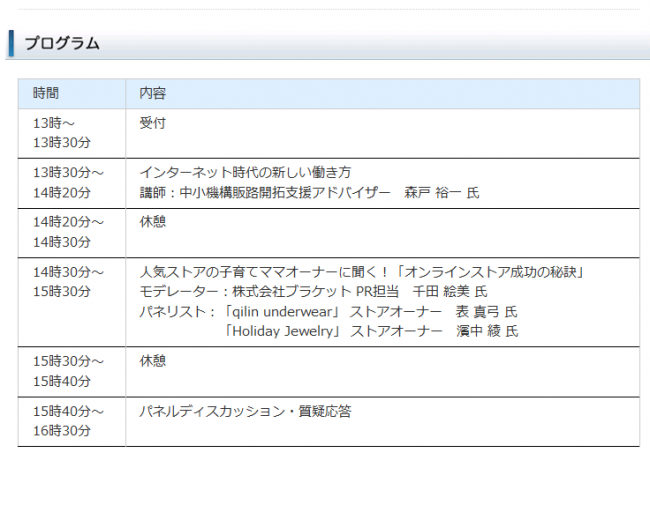The width and height of the screenshot is (650, 510).
Task: Click the 13時30分～14時20分 time cell
Action: [72, 183]
